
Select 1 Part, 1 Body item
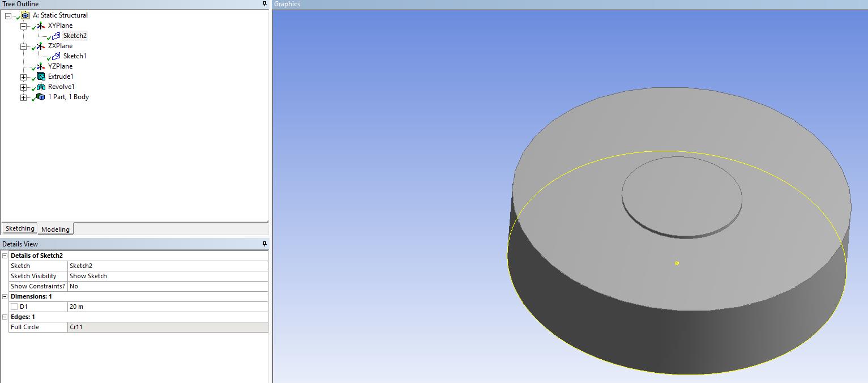pos(68,97)
